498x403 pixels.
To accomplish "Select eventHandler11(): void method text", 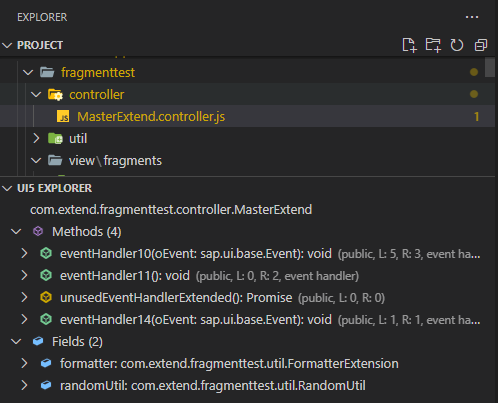I will [x=125, y=276].
